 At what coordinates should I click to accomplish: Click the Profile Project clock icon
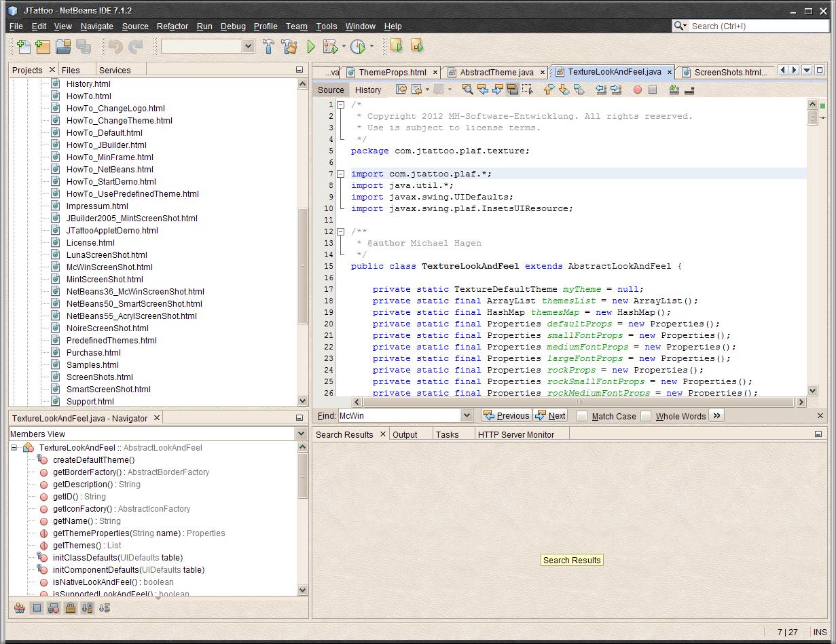358,46
